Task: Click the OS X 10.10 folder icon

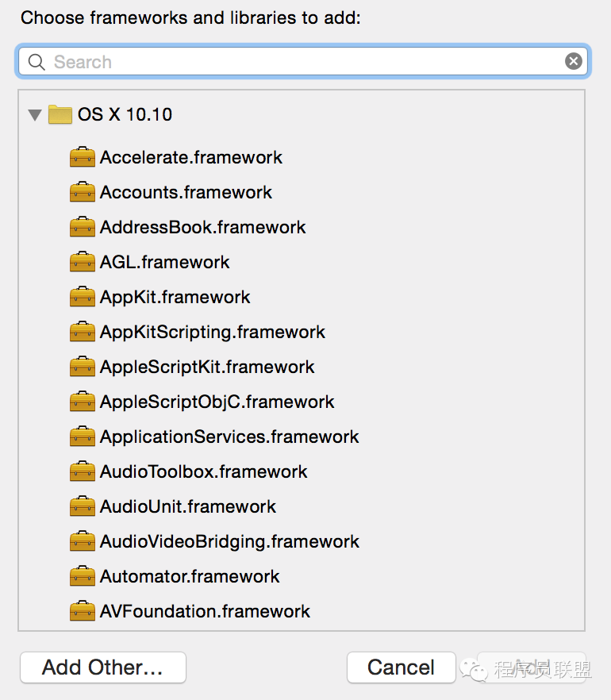Action: pos(60,114)
